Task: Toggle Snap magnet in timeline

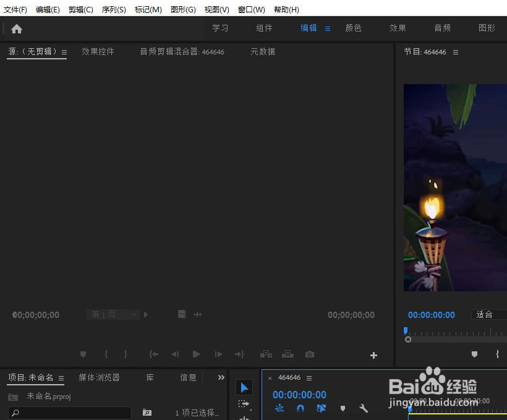Action: (300, 409)
